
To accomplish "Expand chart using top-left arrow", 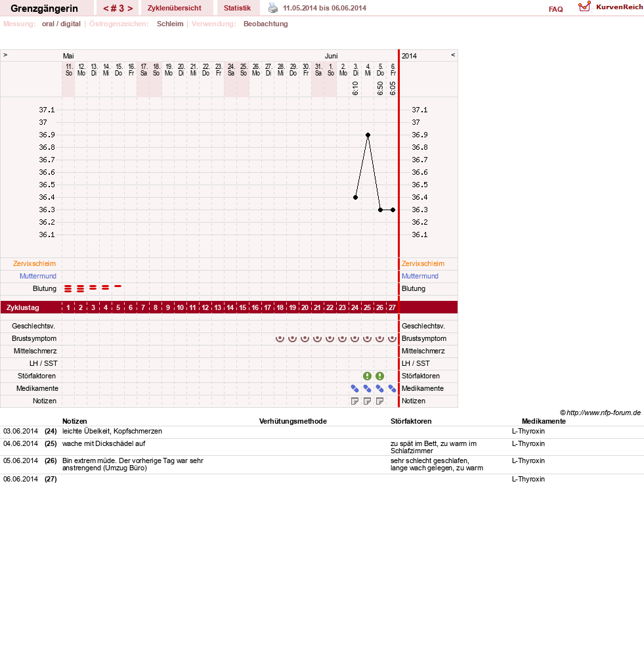I will tap(5, 55).
